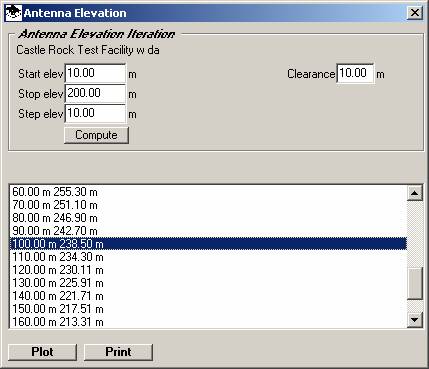The width and height of the screenshot is (429, 369).
Task: Click the Antenna Elevation Iteration group title
Action: (97, 34)
